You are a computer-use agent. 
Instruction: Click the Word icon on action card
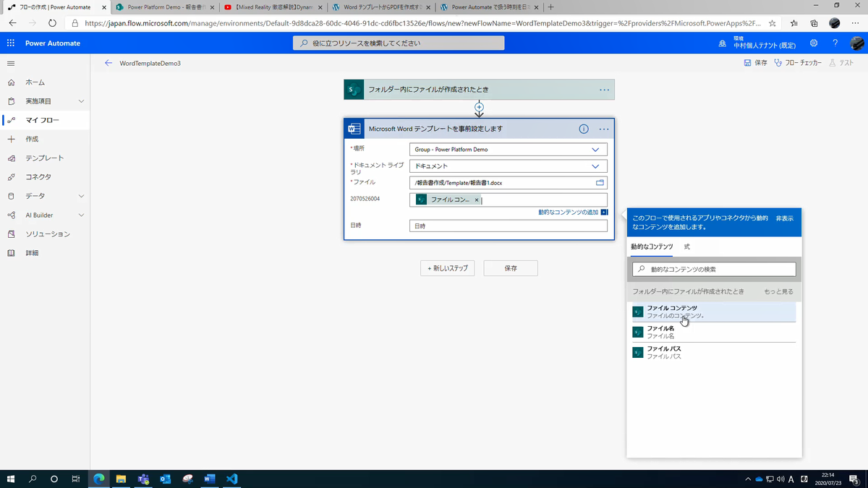pos(354,129)
